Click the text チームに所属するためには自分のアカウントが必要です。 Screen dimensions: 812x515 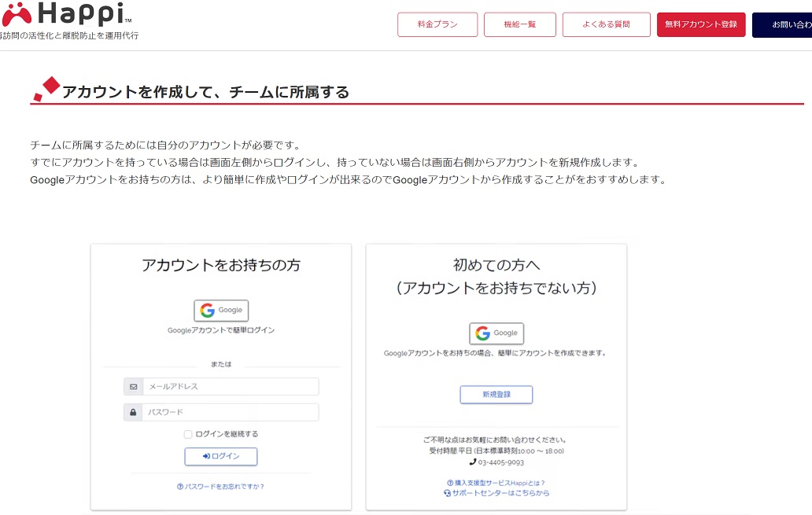tap(166, 145)
